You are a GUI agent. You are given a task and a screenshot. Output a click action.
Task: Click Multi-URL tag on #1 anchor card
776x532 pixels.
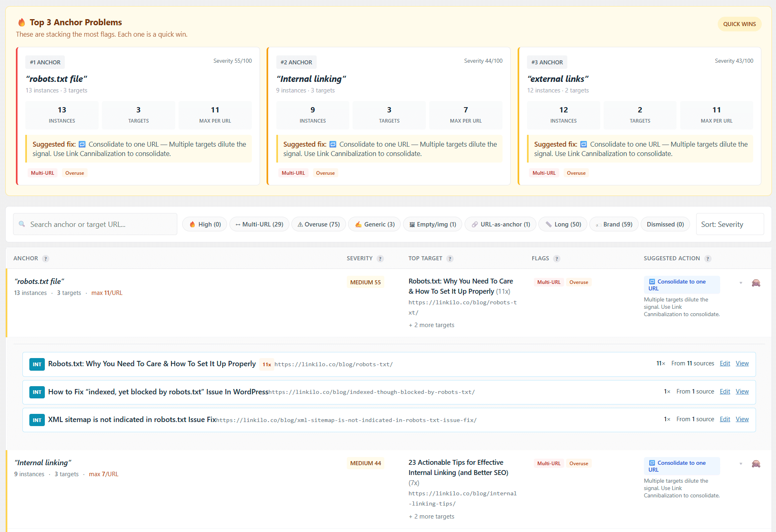(42, 173)
